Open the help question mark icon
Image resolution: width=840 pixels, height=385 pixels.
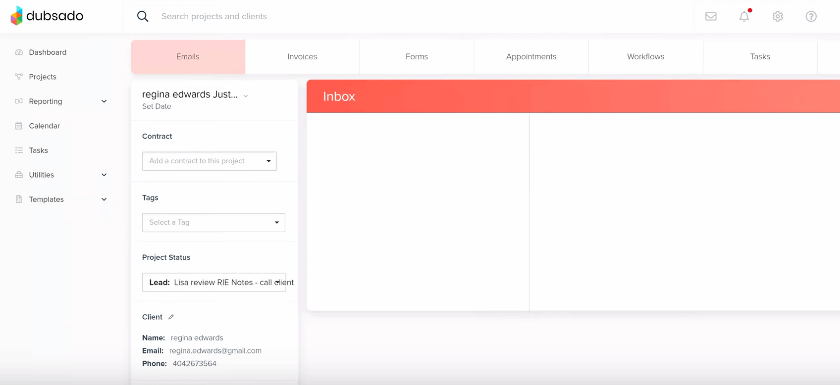[x=811, y=17]
